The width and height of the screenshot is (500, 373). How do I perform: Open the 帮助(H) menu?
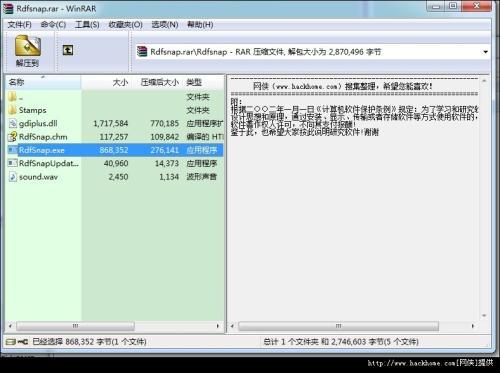pos(200,25)
